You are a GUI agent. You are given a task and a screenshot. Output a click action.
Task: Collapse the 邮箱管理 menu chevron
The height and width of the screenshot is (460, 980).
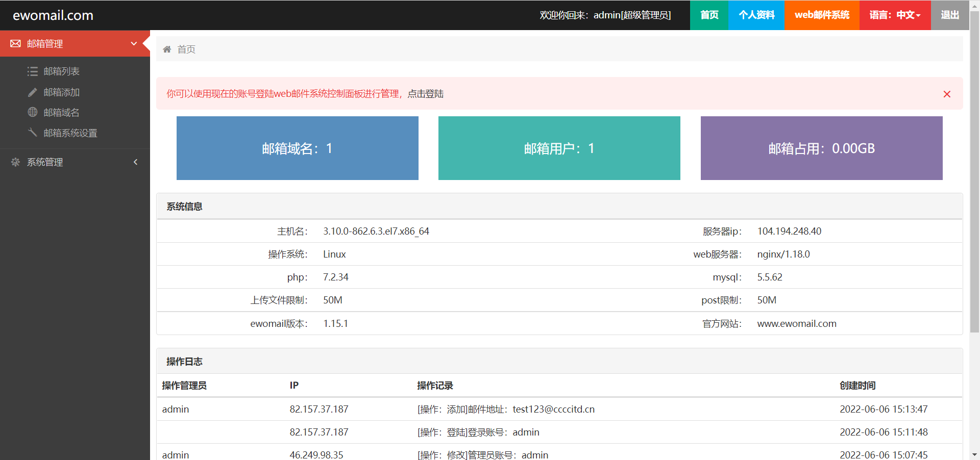point(134,44)
